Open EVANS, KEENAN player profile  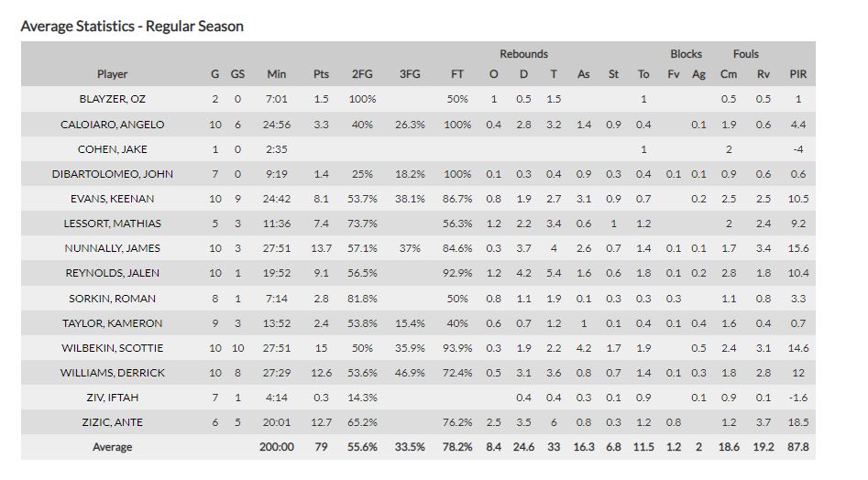pos(112,199)
